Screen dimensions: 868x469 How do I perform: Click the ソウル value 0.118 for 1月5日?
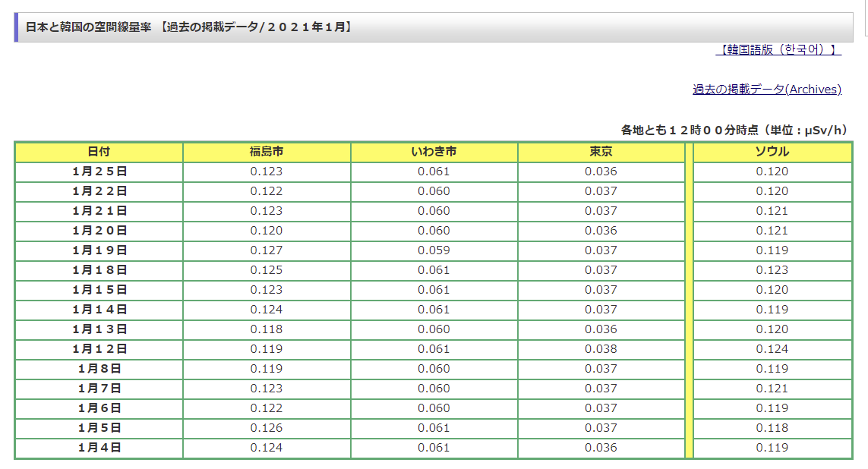[x=772, y=428]
